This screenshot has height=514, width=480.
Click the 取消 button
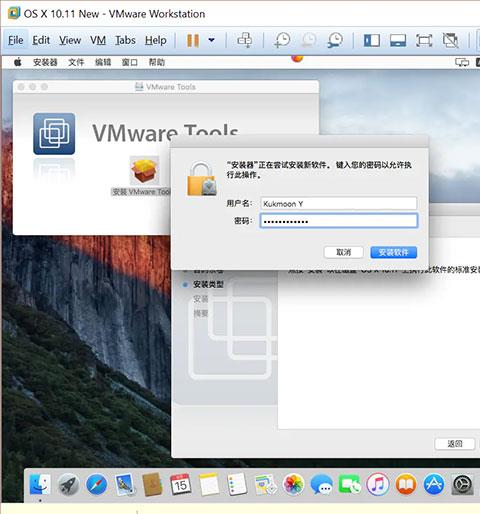point(343,252)
